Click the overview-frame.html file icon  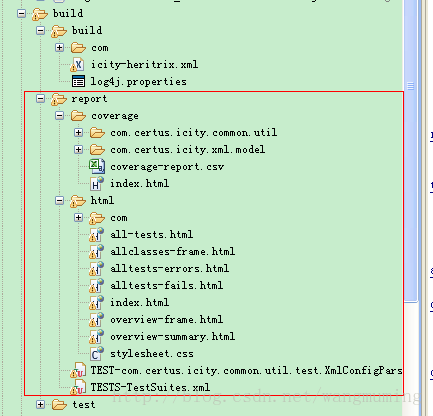point(96,320)
